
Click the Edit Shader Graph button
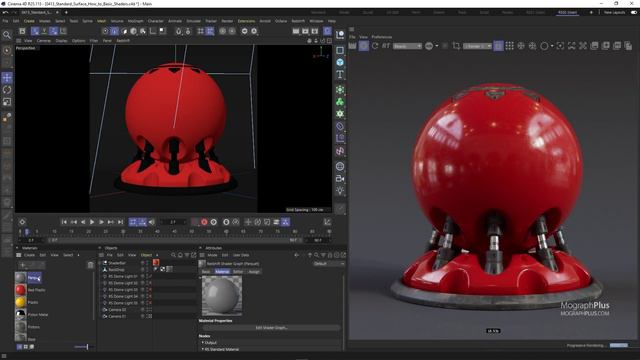click(271, 328)
